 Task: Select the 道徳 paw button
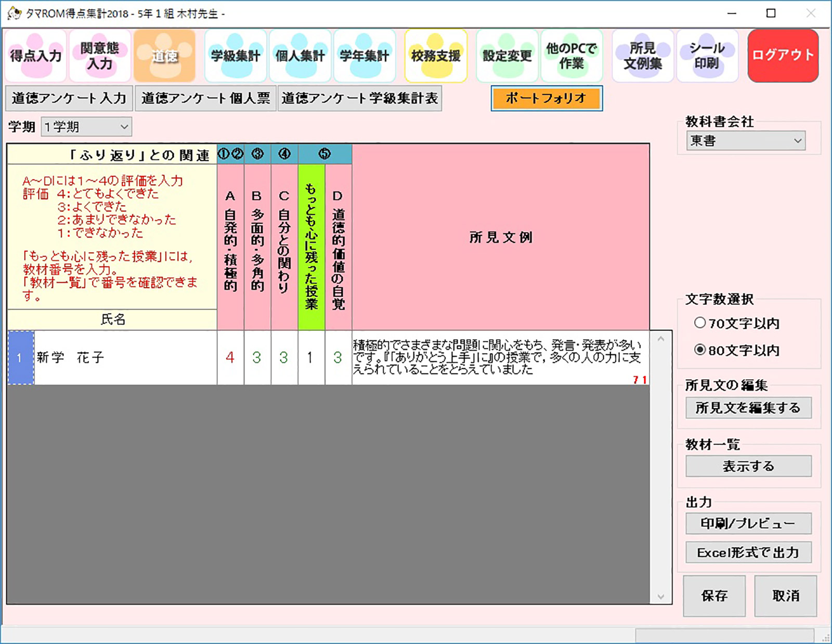[165, 56]
